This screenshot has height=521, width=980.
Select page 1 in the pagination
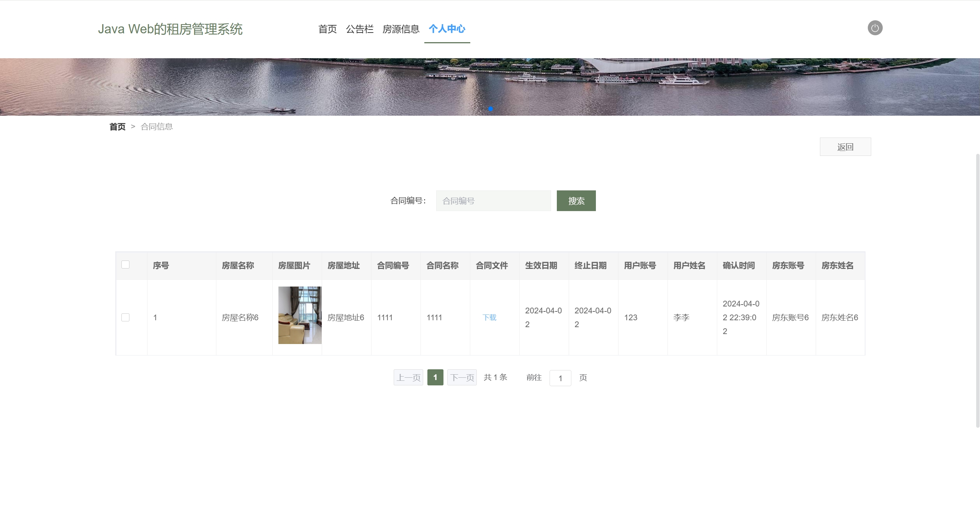(x=435, y=377)
